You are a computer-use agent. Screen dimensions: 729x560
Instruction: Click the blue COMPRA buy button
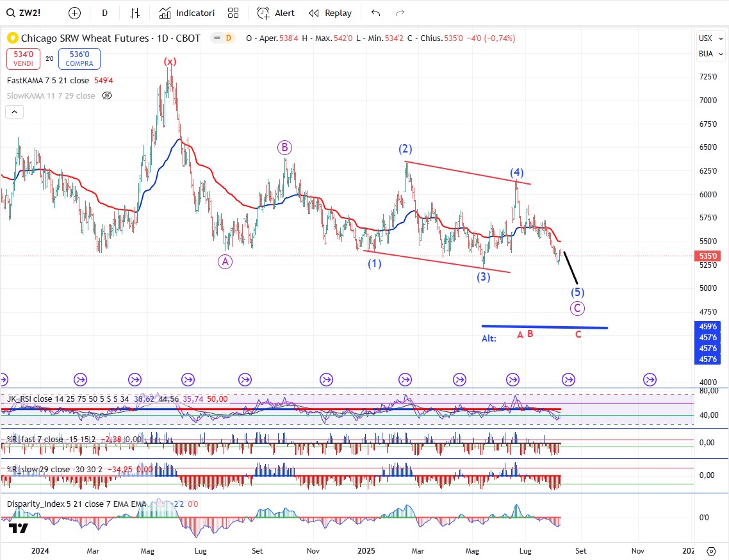click(x=79, y=59)
